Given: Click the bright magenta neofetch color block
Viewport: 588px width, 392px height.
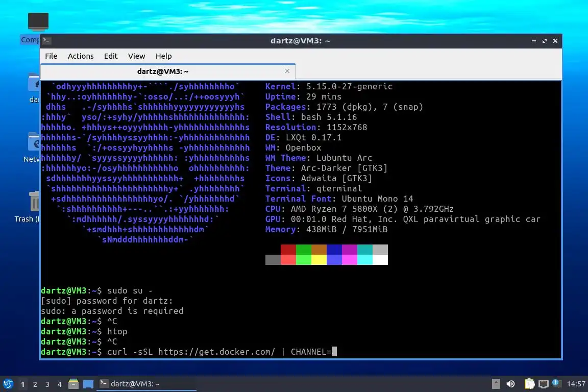Looking at the screenshot, I should [x=350, y=260].
